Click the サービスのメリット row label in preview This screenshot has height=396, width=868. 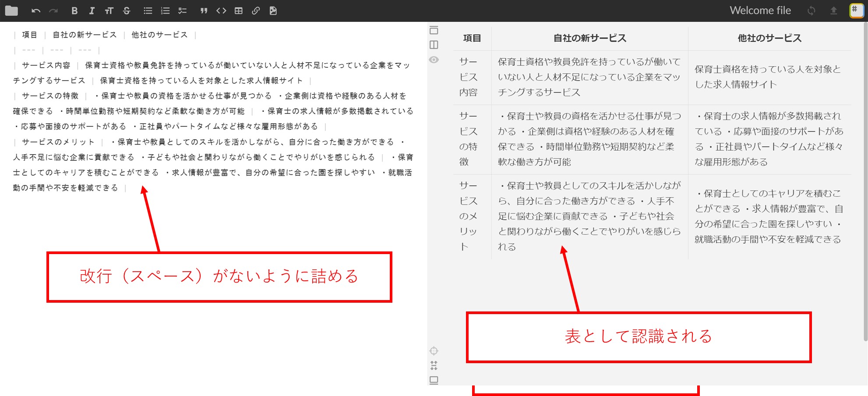pyautogui.click(x=469, y=216)
